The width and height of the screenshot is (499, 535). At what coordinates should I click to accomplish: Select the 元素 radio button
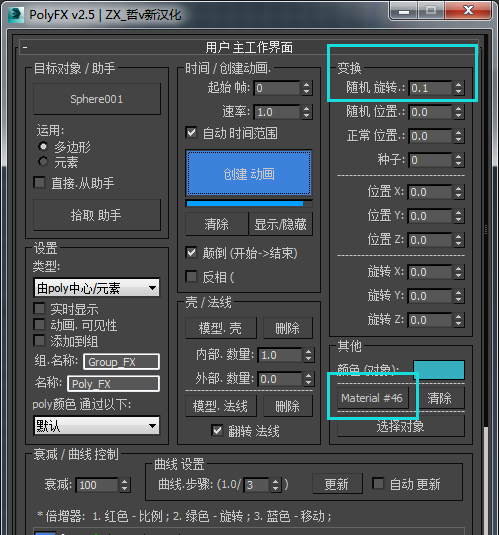coord(43,161)
